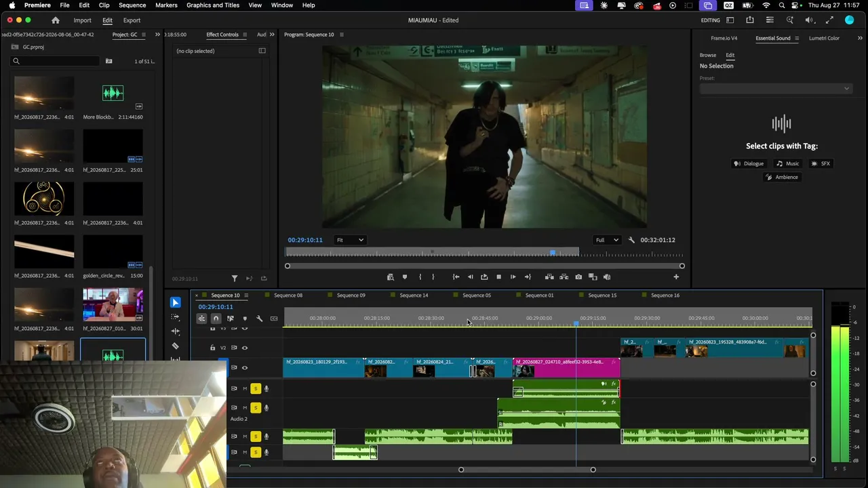
Task: Open the Full playback resolution dropdown
Action: click(x=606, y=240)
